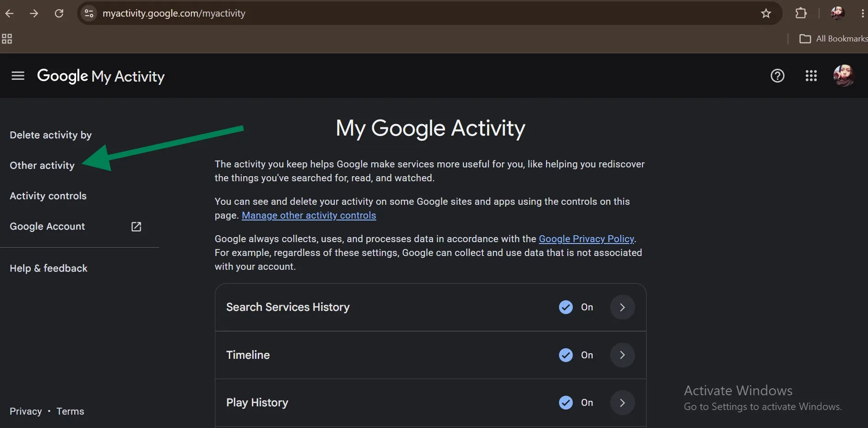Viewport: 868px width, 428px height.
Task: Click My Google Activity heading
Action: 430,128
